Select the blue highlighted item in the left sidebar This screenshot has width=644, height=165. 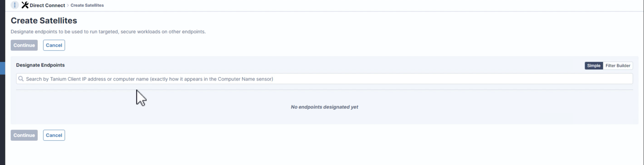(3, 68)
